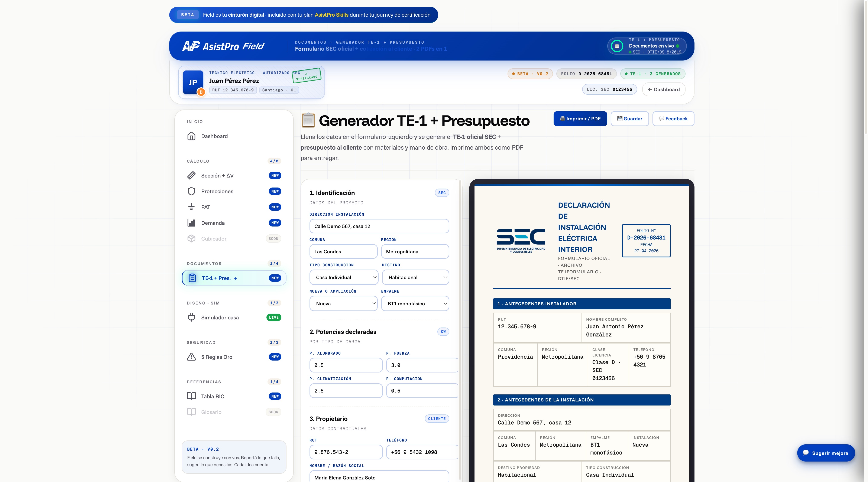Click the JP avatar badge

(193, 82)
